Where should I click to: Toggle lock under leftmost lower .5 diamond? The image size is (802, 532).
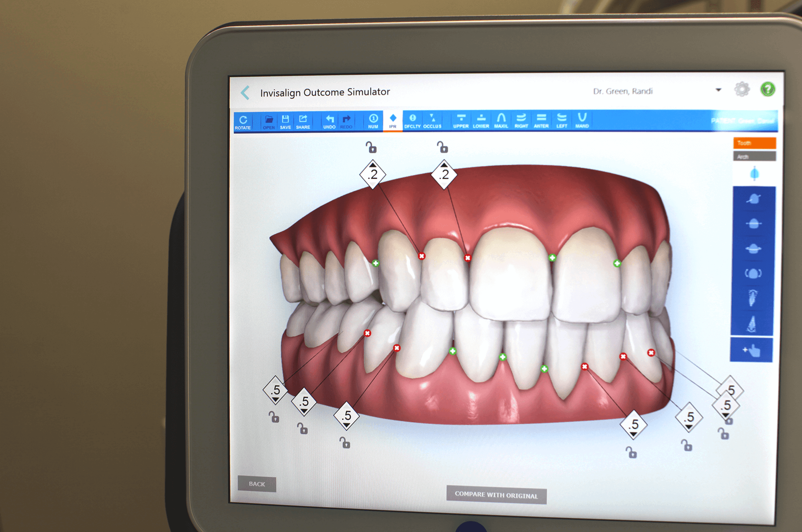pyautogui.click(x=274, y=417)
